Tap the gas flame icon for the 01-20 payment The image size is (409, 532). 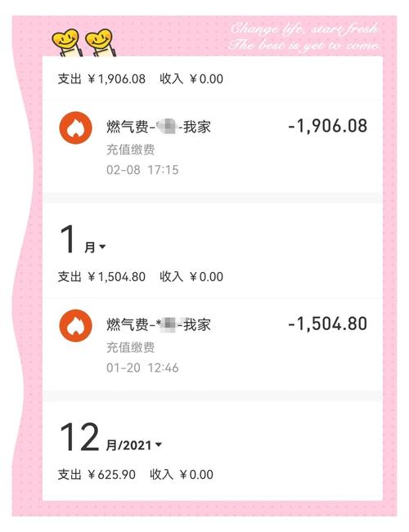click(75, 326)
